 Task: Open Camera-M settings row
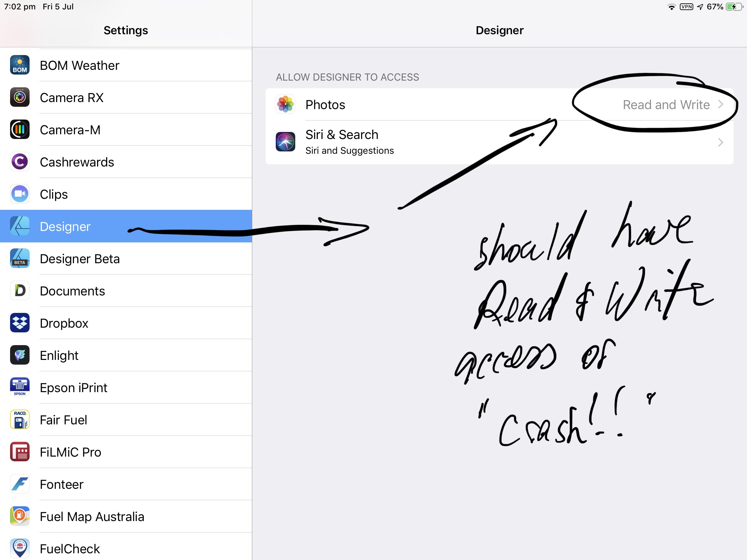(126, 130)
